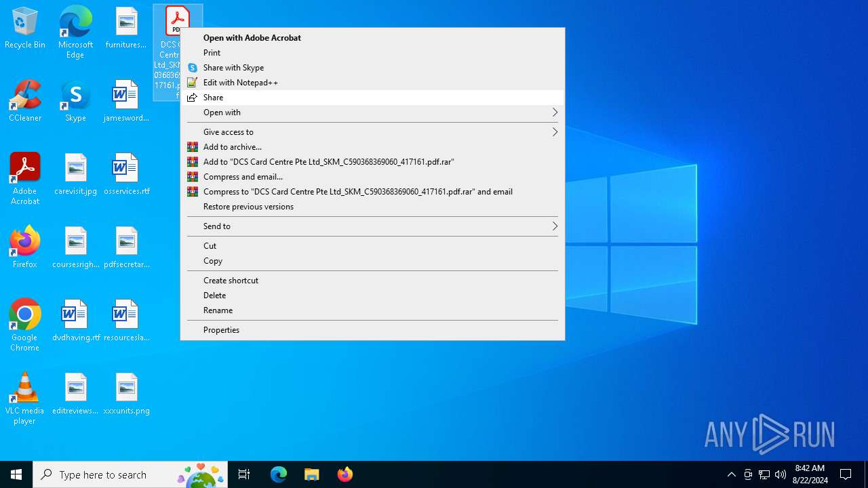
Task: Select the osservices.rtf document icon
Action: (x=126, y=175)
